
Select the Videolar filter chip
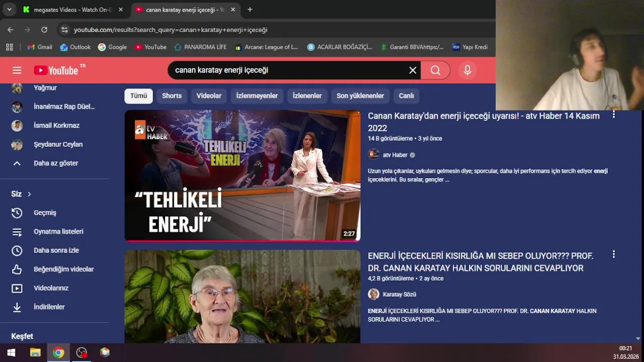[209, 96]
